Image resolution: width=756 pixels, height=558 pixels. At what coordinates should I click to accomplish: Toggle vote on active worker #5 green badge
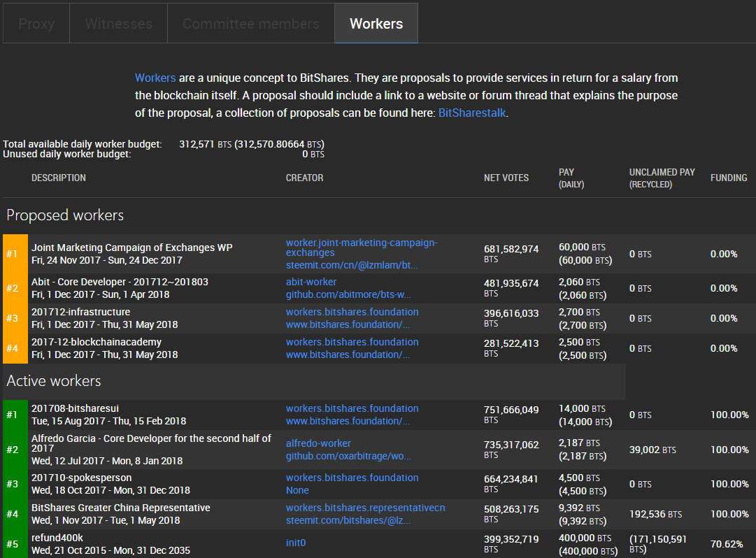(x=15, y=543)
